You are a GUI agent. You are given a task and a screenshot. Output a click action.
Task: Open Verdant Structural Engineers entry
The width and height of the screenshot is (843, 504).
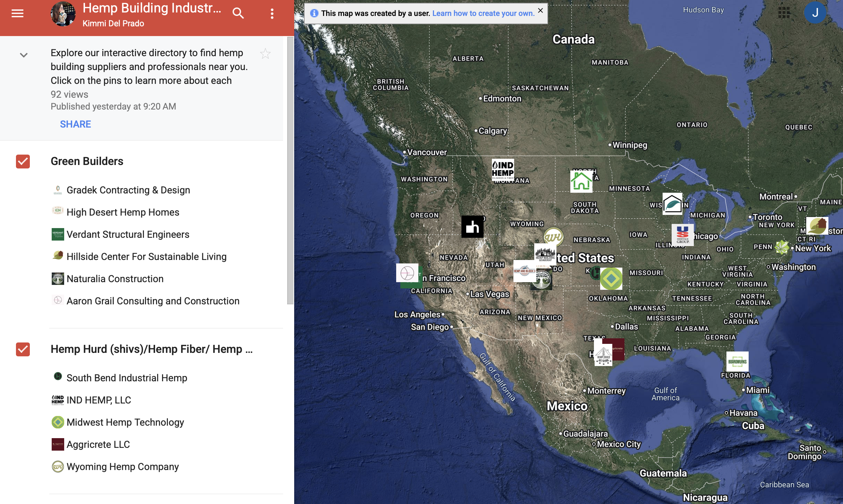128,234
